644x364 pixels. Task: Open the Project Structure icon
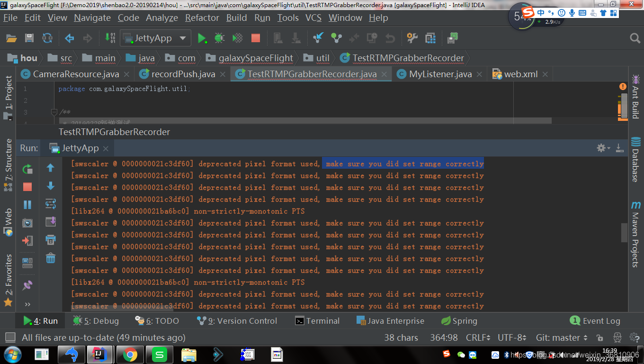(x=430, y=38)
